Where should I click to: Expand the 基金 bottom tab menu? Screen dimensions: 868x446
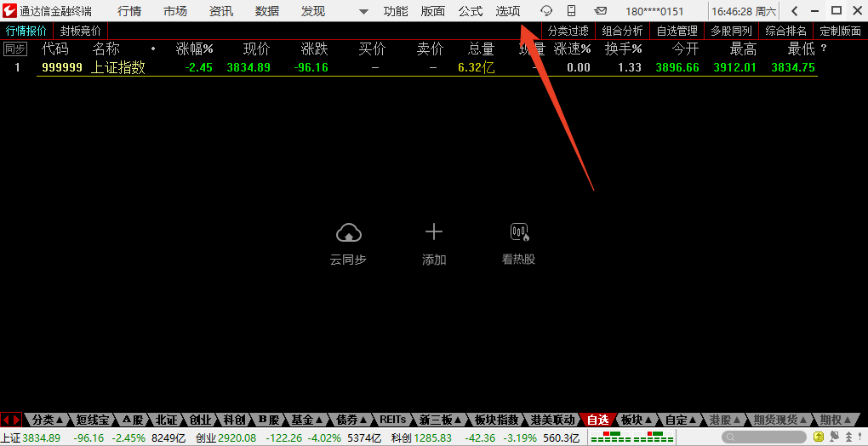(x=307, y=420)
